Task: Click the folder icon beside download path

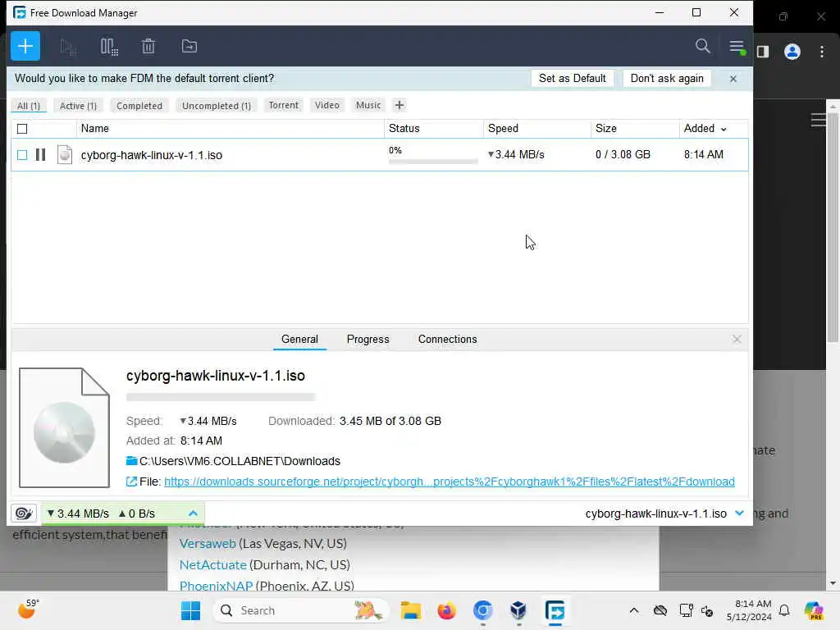Action: click(131, 461)
